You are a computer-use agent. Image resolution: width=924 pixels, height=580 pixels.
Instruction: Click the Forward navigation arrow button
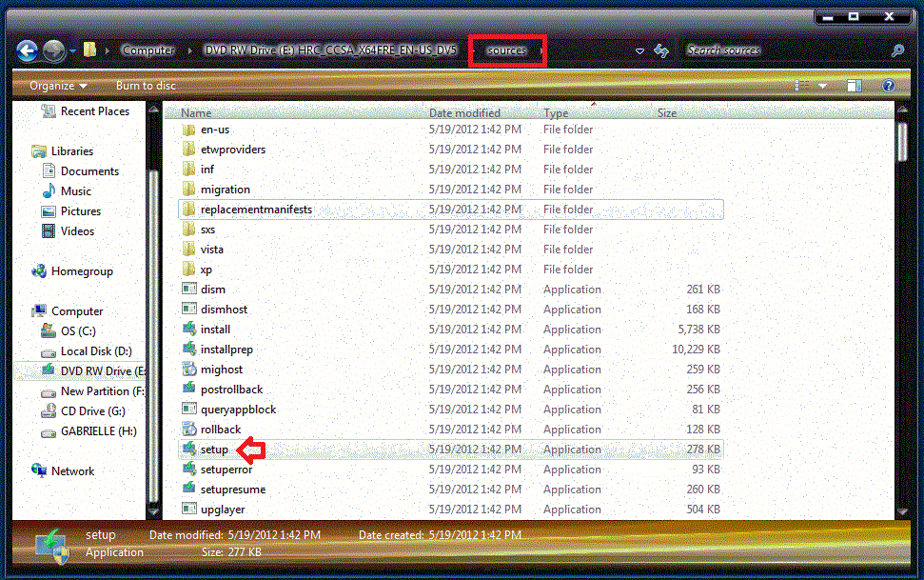54,50
